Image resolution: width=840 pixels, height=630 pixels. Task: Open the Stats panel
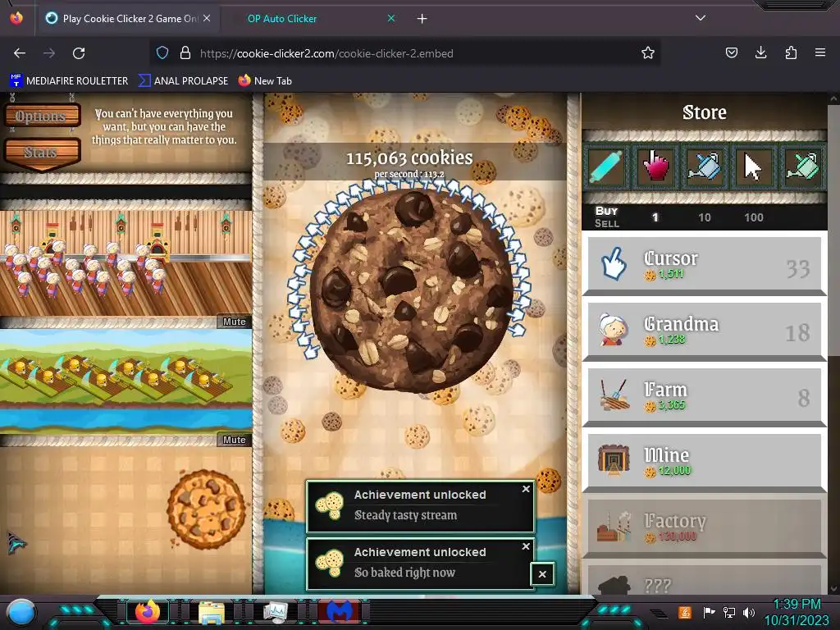(41, 152)
